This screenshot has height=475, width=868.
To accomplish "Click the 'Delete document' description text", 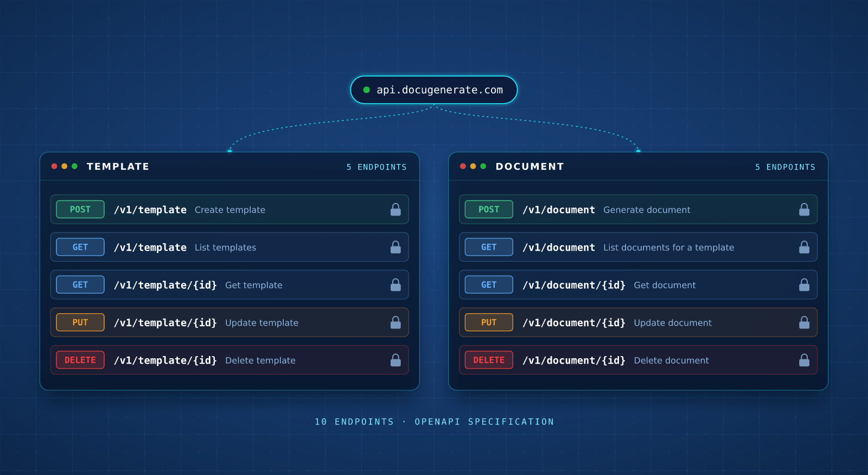I will pyautogui.click(x=671, y=360).
